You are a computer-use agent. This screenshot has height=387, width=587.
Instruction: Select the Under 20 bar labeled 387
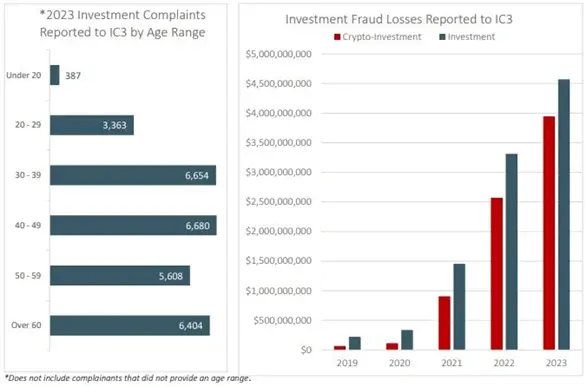(55, 75)
